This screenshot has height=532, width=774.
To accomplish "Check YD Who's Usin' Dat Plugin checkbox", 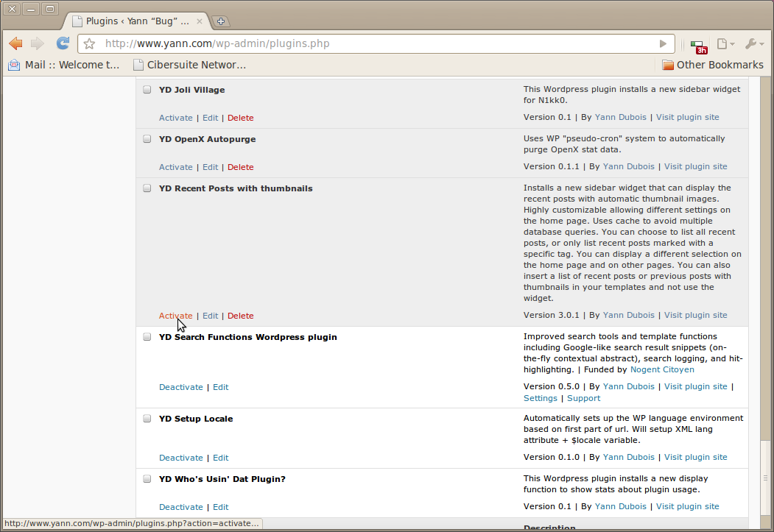I will [x=147, y=479].
